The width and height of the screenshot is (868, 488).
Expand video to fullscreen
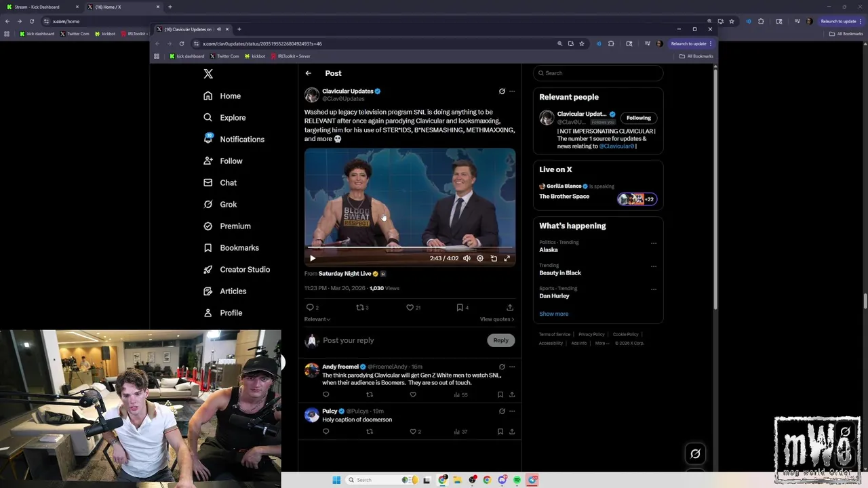[507, 258]
